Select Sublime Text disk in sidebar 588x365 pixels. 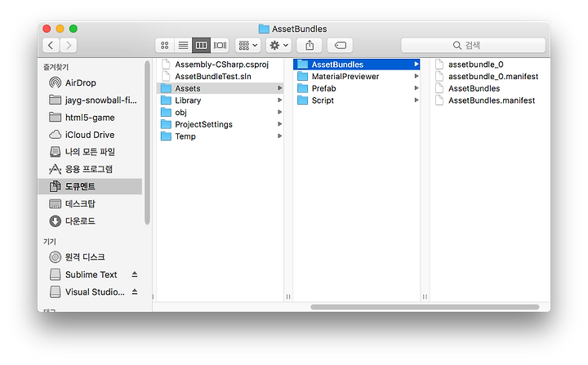91,274
